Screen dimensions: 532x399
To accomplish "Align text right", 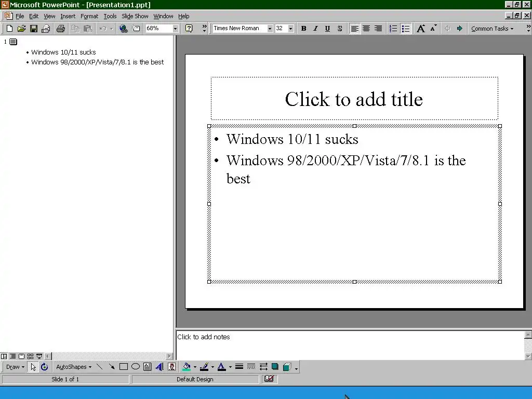I will (378, 29).
